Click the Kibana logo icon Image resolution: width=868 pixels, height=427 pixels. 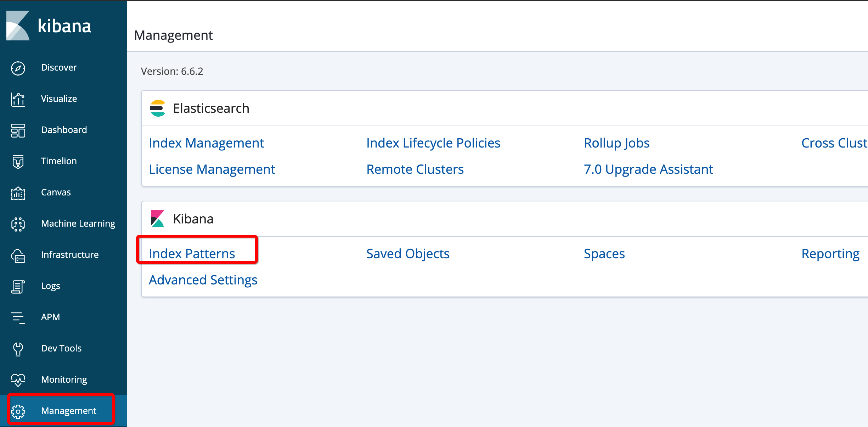(18, 26)
